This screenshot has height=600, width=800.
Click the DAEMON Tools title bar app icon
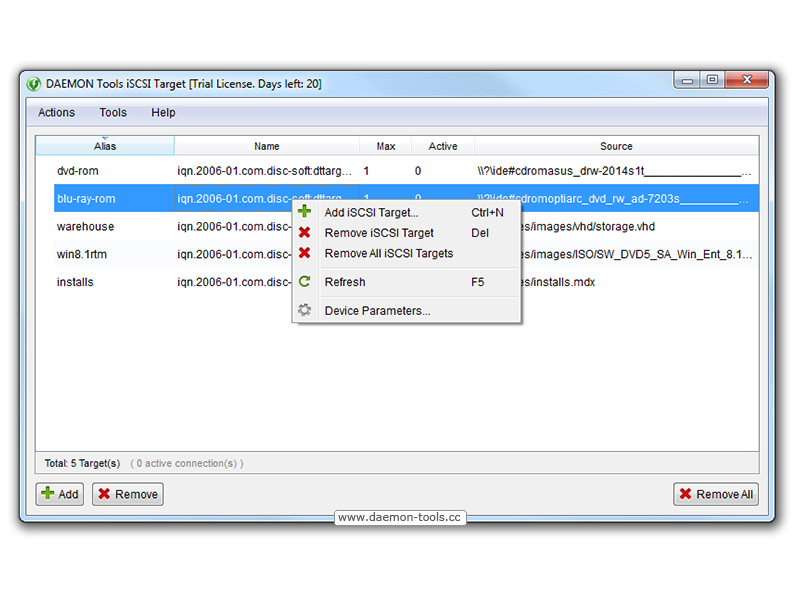click(34, 84)
